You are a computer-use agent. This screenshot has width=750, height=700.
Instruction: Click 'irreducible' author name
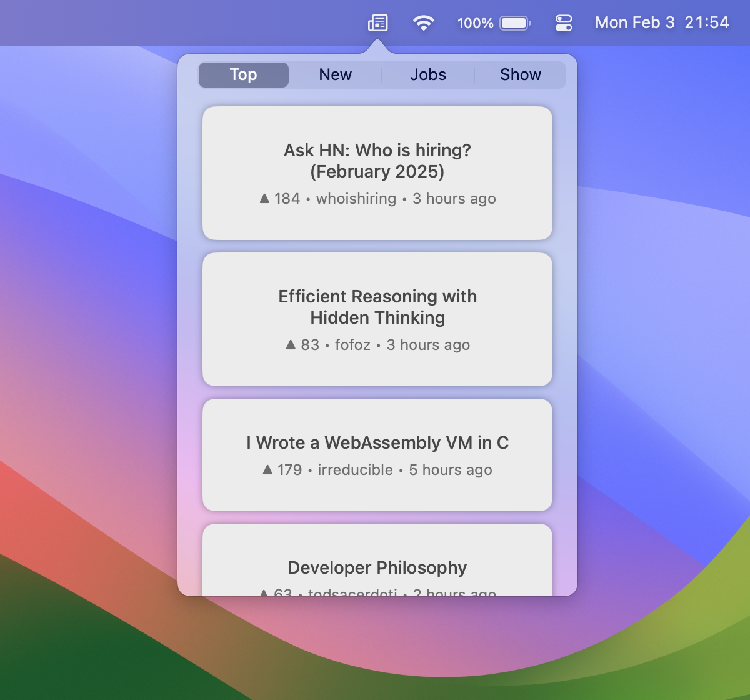[354, 469]
